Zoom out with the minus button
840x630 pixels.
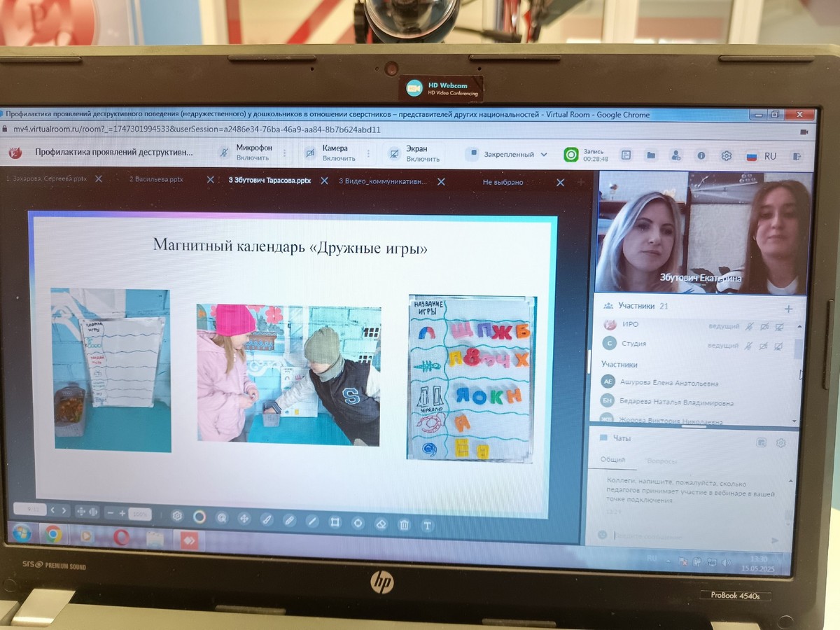(110, 512)
